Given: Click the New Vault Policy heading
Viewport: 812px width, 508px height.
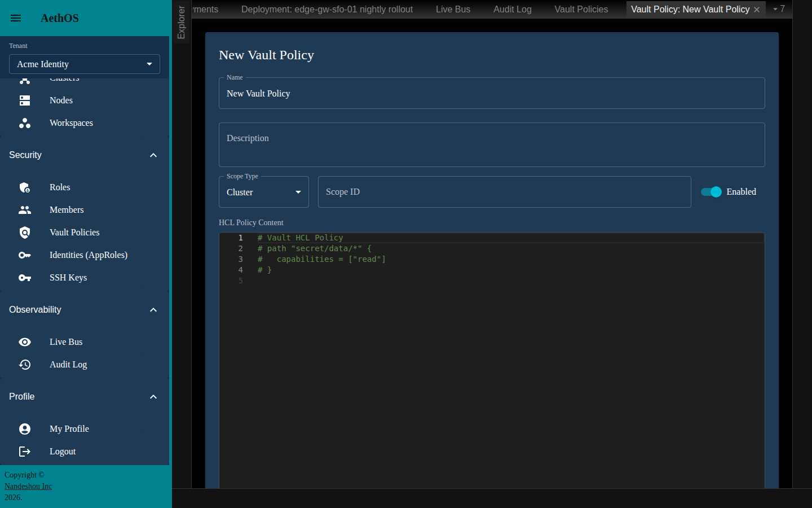Looking at the screenshot, I should click(x=266, y=55).
